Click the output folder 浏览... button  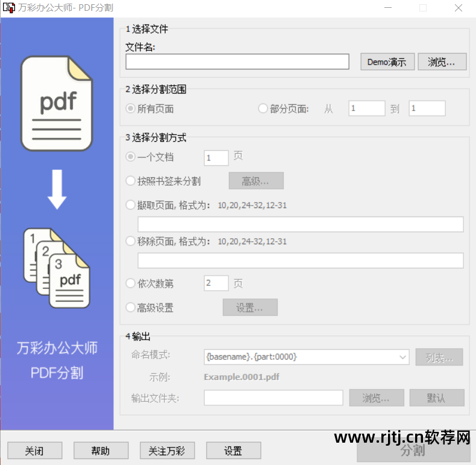377,397
